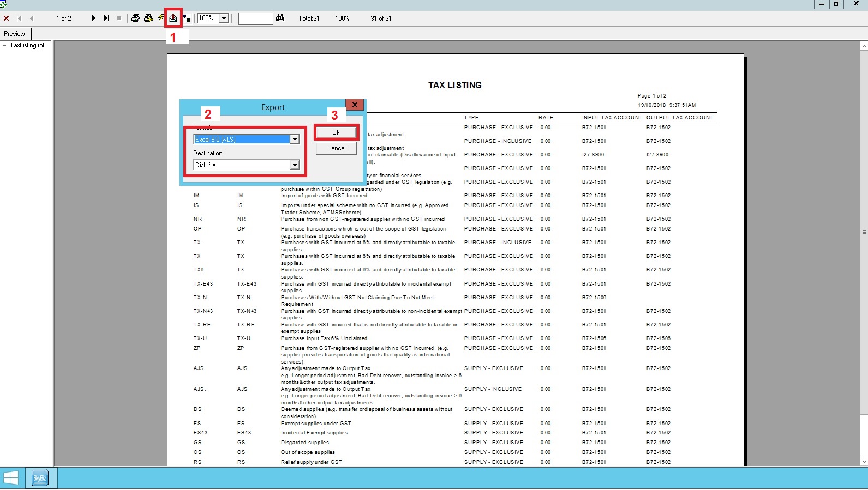Click the search text input field

(255, 19)
